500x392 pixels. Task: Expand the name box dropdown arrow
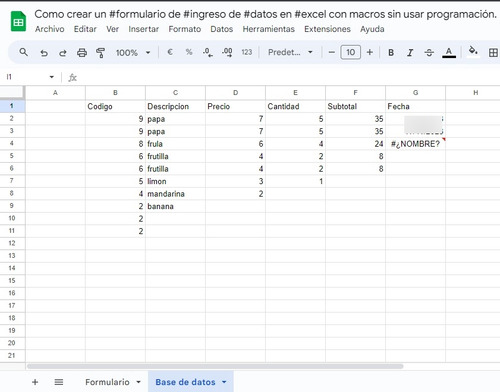(52, 77)
